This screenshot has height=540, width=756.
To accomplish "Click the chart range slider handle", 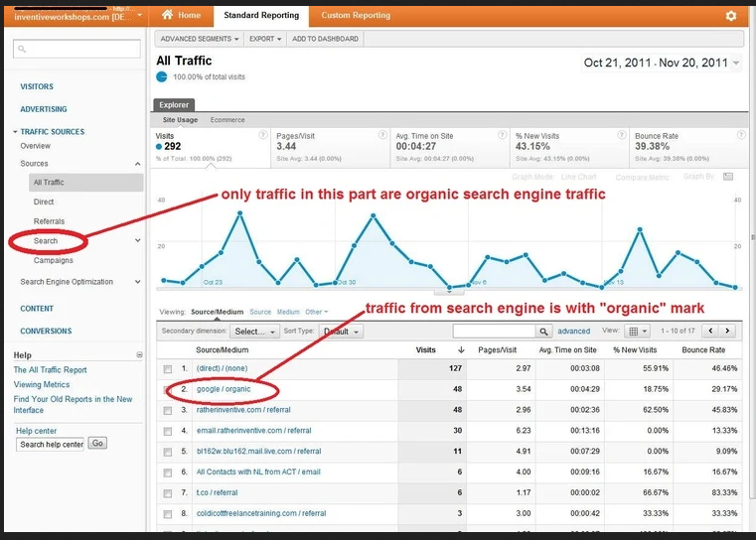I will pos(449,291).
